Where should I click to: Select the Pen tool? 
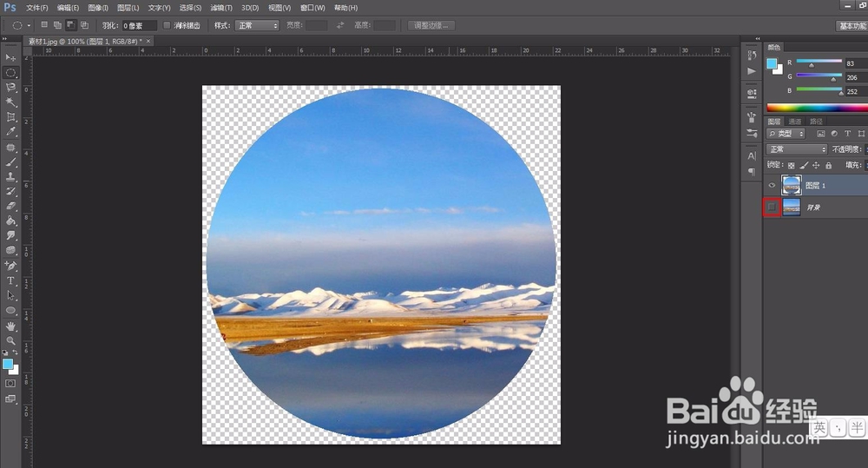pos(10,266)
